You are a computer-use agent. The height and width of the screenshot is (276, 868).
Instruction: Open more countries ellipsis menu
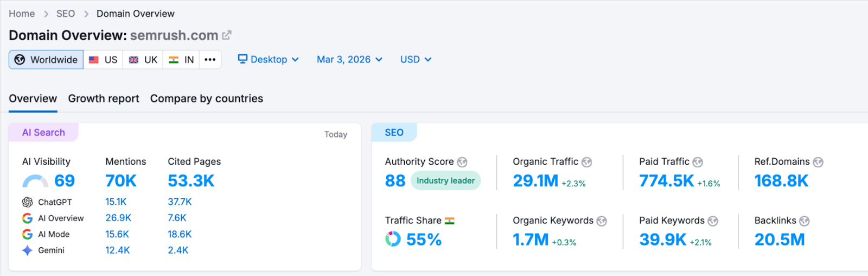point(210,60)
